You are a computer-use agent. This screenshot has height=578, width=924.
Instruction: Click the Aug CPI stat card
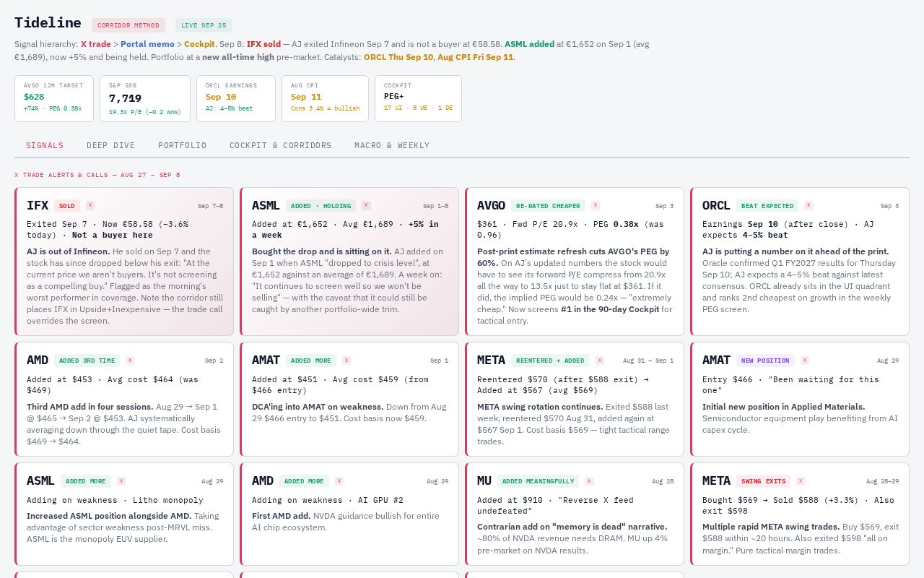tap(326, 98)
